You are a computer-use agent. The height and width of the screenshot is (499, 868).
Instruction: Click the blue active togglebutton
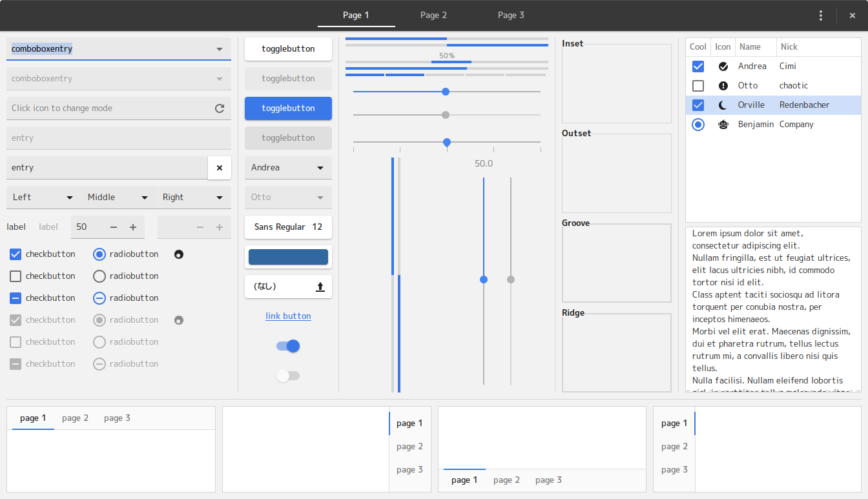coord(288,108)
